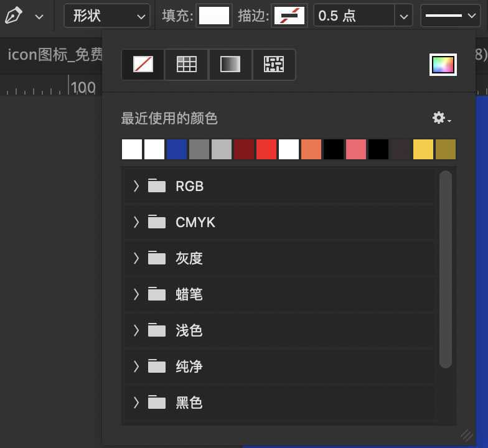This screenshot has width=488, height=448.
Task: Open the swatches gear settings menu
Action: 441,118
